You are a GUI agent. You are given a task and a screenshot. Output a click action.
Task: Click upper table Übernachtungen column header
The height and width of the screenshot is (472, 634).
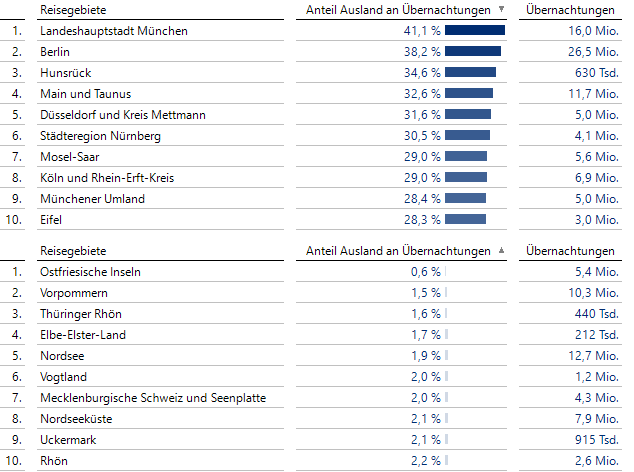pos(570,10)
